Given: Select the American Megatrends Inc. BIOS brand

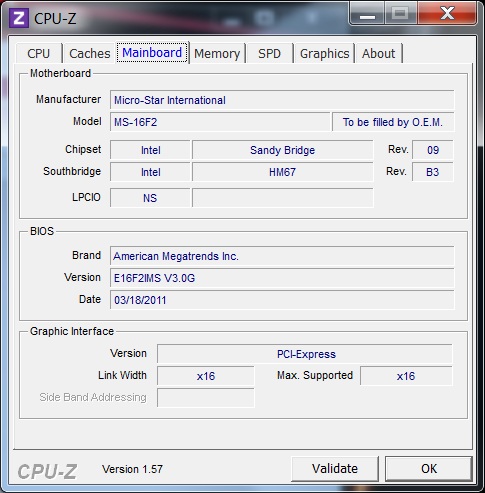Looking at the screenshot, I should [x=282, y=256].
